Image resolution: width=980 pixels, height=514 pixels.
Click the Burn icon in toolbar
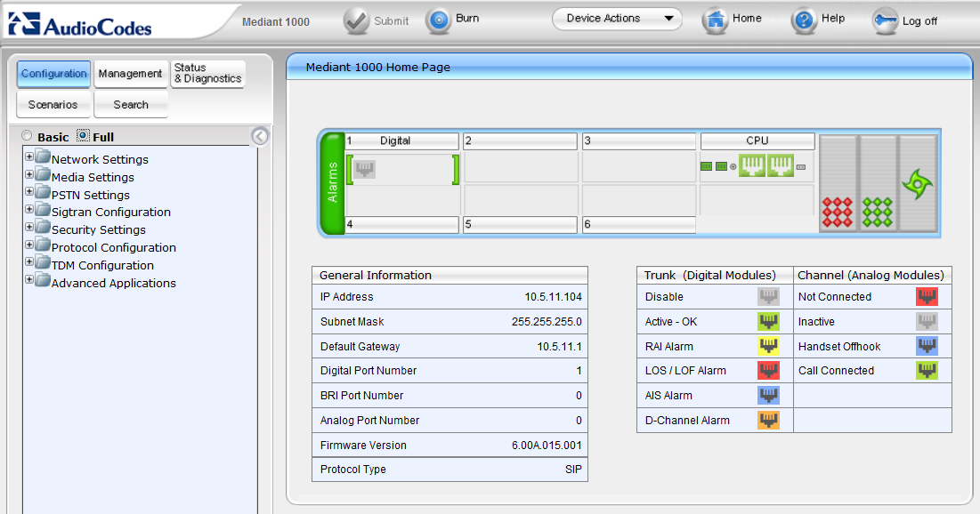(438, 20)
